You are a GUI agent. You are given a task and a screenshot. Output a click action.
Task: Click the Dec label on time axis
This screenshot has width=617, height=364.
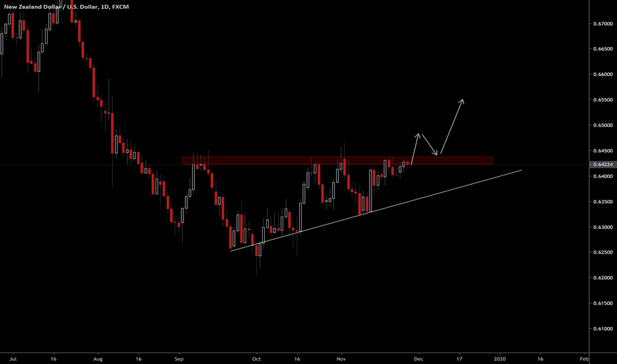click(x=418, y=357)
